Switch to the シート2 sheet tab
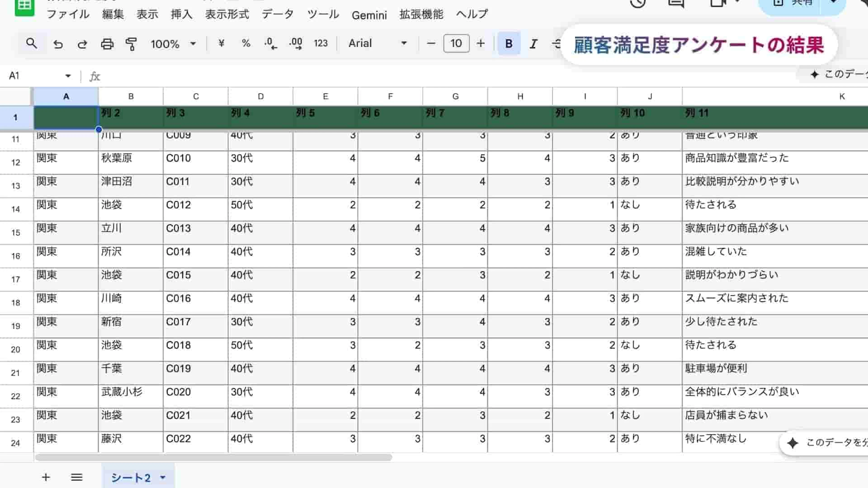Image resolution: width=868 pixels, height=488 pixels. [131, 477]
